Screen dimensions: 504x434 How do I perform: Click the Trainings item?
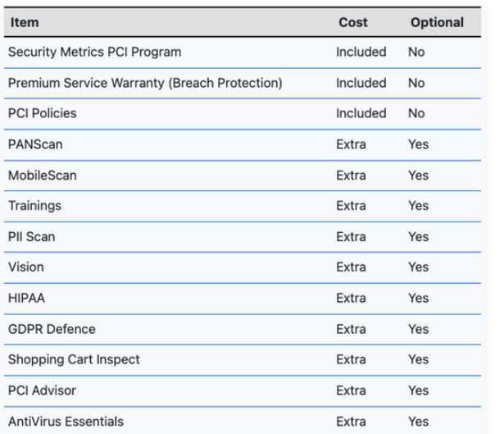[x=34, y=205]
